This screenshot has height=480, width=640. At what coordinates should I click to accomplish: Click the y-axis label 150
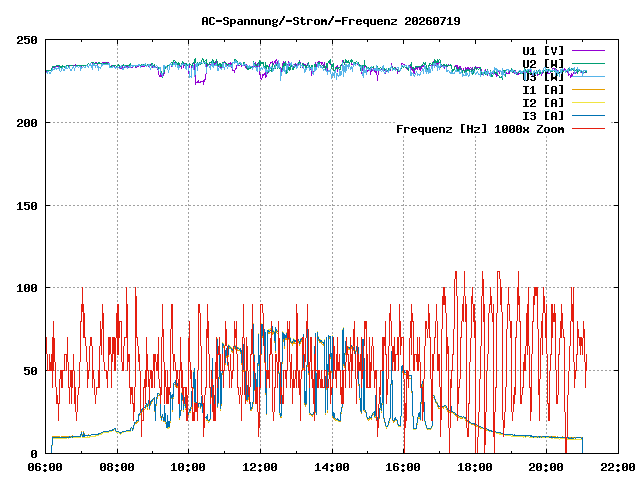(x=27, y=206)
